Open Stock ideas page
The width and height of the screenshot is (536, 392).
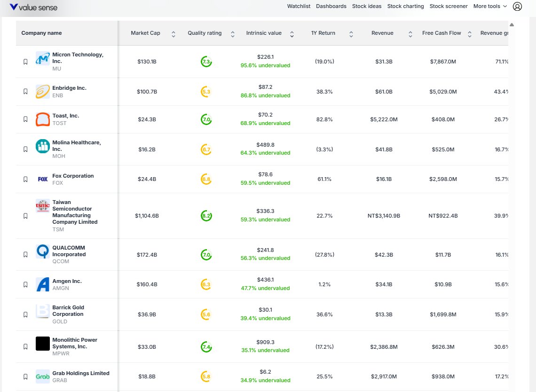coord(367,6)
